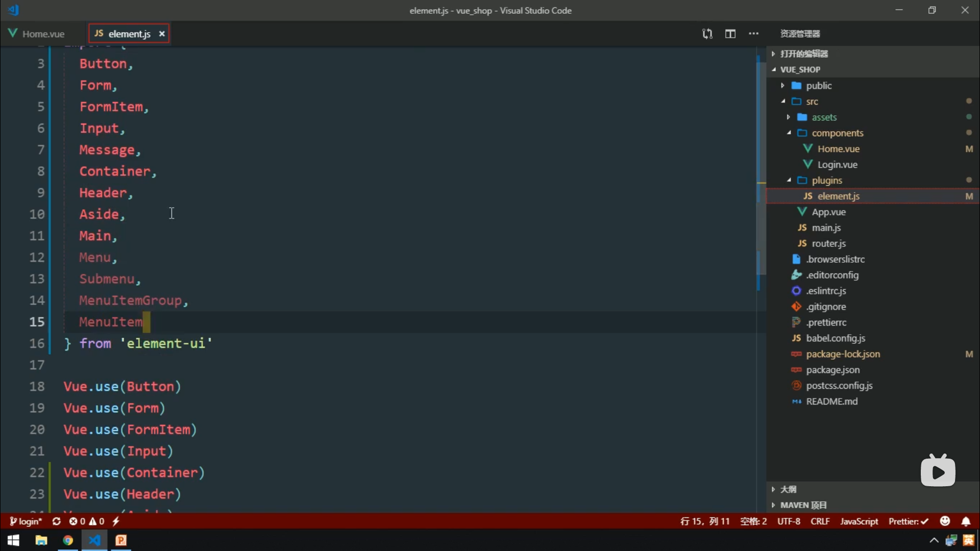Click line number 18 in the gutter
The width and height of the screenshot is (980, 551).
coord(37,387)
